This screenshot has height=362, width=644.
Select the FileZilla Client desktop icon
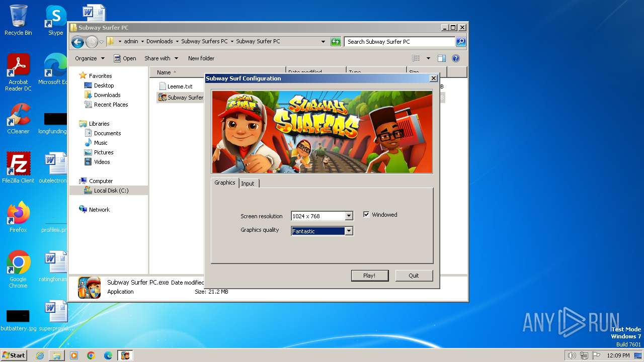pos(18,167)
